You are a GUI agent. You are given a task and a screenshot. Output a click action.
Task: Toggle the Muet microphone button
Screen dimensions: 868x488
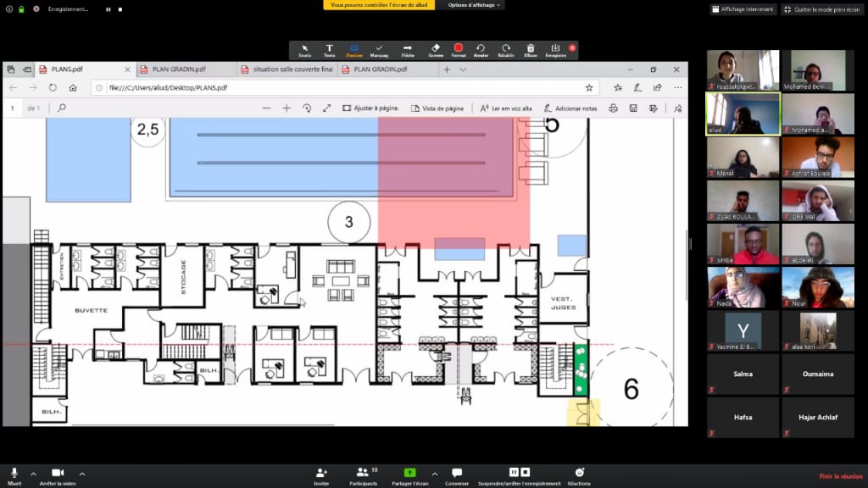(14, 475)
